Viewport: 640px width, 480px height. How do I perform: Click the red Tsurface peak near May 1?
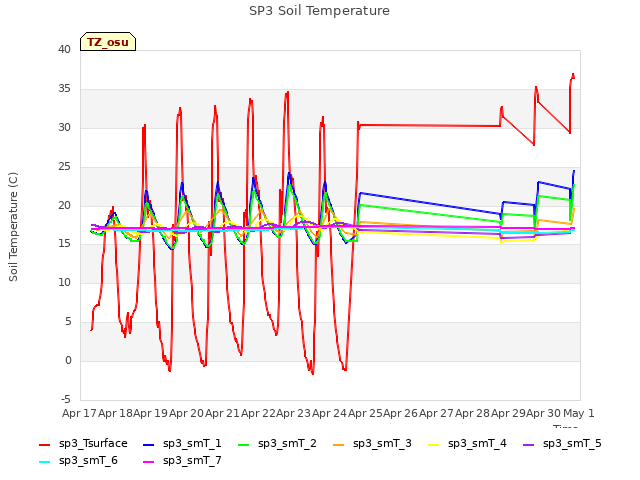(573, 75)
